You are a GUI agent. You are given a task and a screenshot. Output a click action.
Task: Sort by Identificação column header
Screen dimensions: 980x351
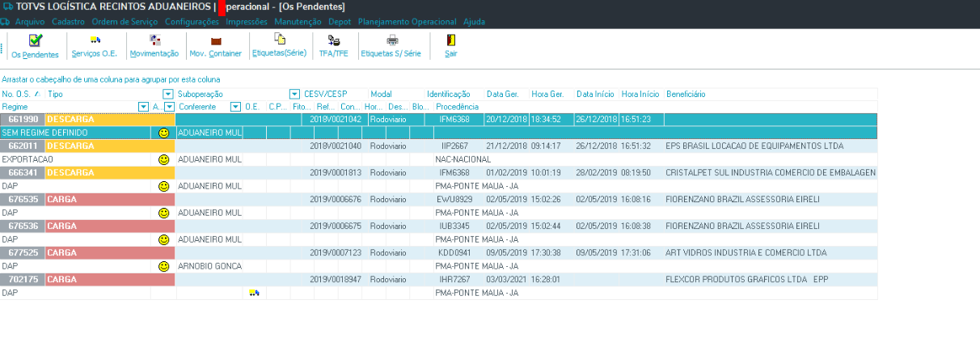454,94
